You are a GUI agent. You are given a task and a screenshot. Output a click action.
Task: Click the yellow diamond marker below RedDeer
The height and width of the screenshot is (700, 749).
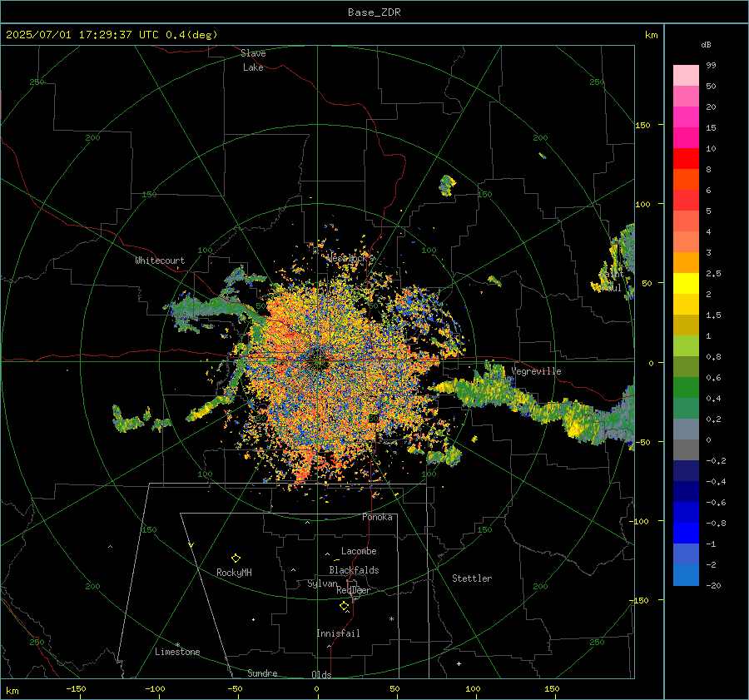(344, 606)
